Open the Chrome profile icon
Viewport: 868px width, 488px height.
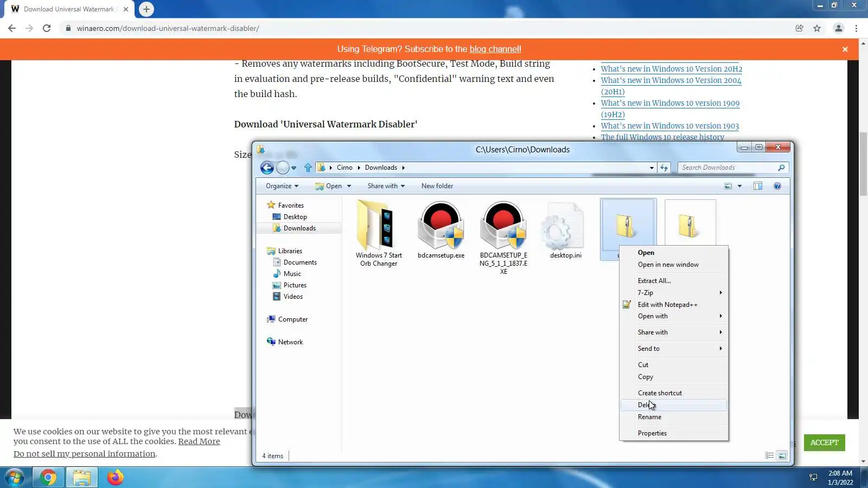pyautogui.click(x=838, y=28)
